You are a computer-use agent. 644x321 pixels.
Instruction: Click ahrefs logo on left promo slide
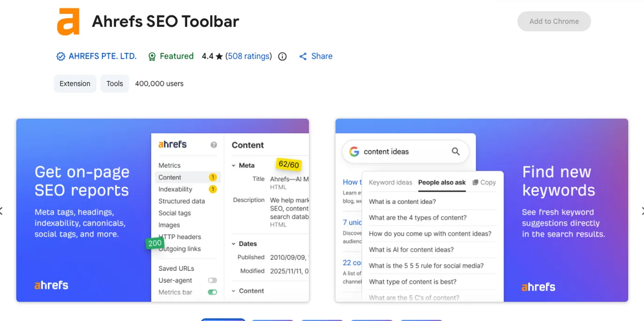[x=51, y=285]
